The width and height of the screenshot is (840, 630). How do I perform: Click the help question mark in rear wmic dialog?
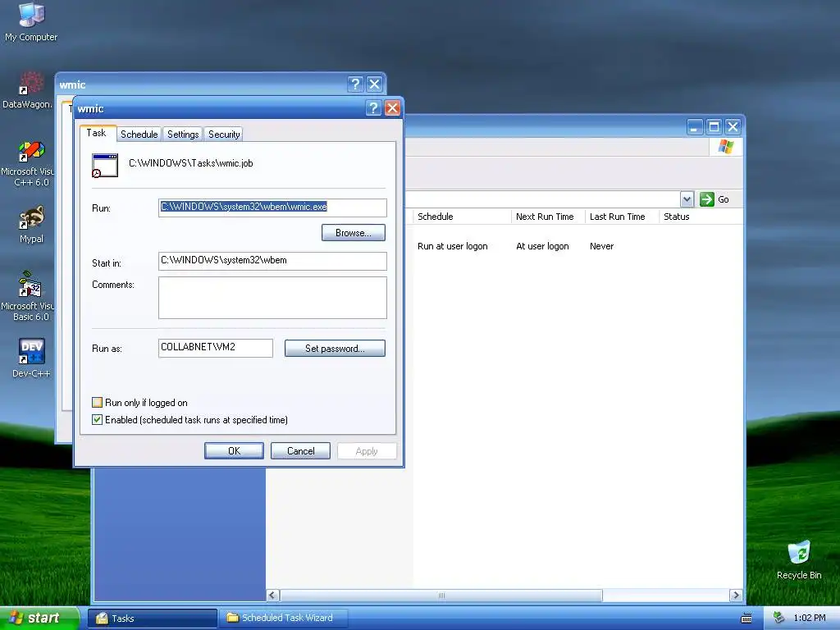[354, 84]
